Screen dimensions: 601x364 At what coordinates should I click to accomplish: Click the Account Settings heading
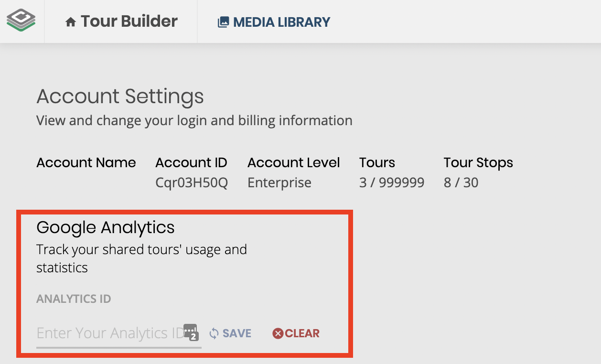coord(120,97)
